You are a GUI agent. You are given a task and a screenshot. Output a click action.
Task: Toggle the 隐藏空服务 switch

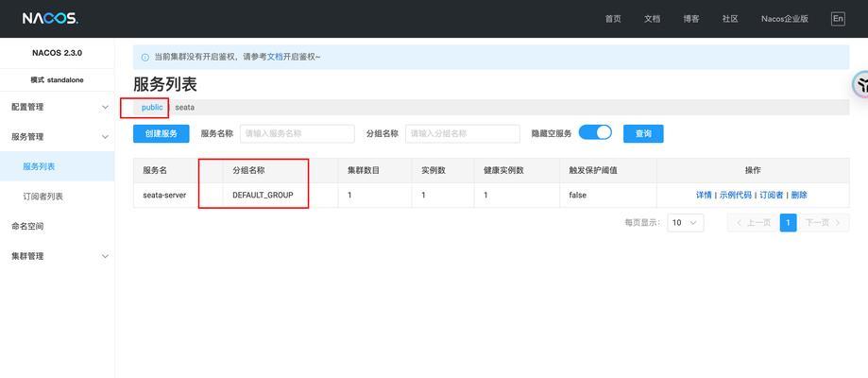595,133
